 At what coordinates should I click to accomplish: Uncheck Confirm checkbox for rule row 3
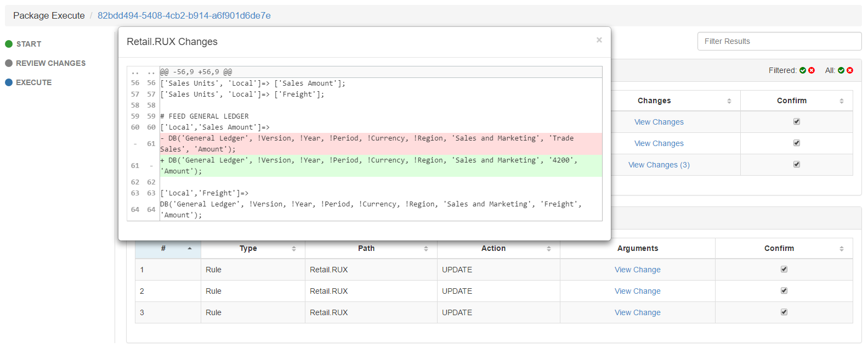pos(784,312)
